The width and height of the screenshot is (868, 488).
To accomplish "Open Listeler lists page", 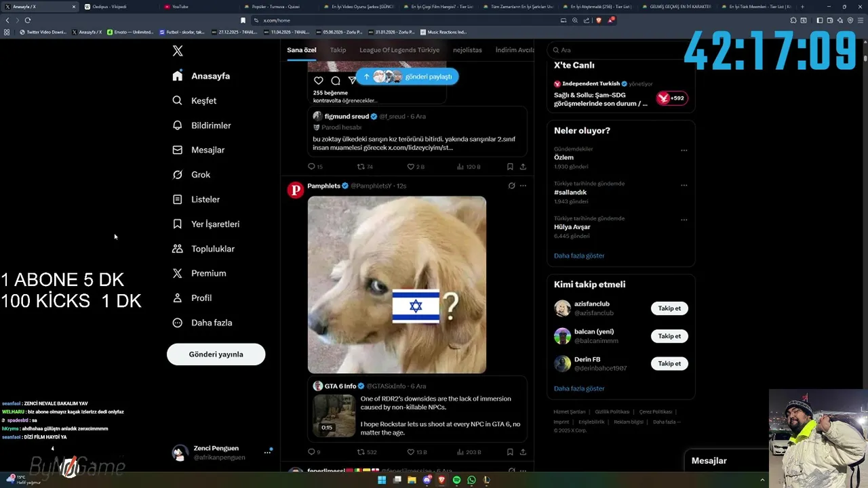I will (x=196, y=199).
